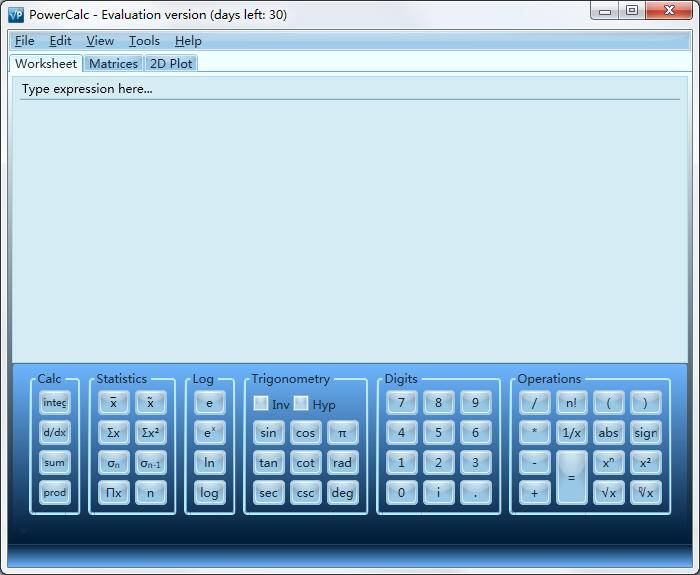Click the nth root button
Screen dimensions: 700x575
pos(646,492)
